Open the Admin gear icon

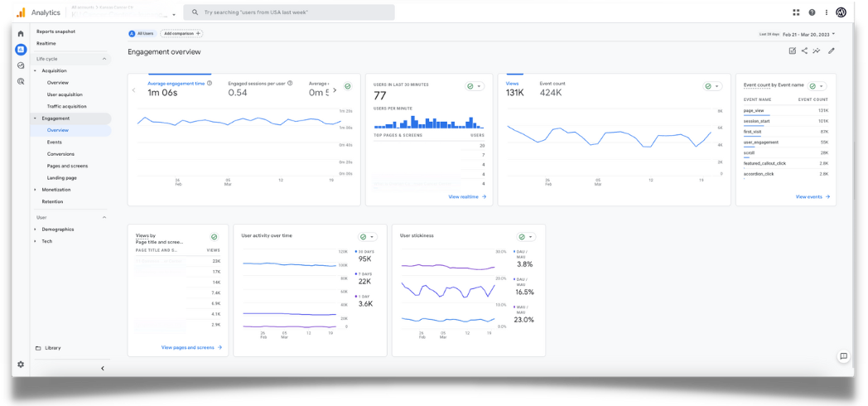[x=21, y=365]
